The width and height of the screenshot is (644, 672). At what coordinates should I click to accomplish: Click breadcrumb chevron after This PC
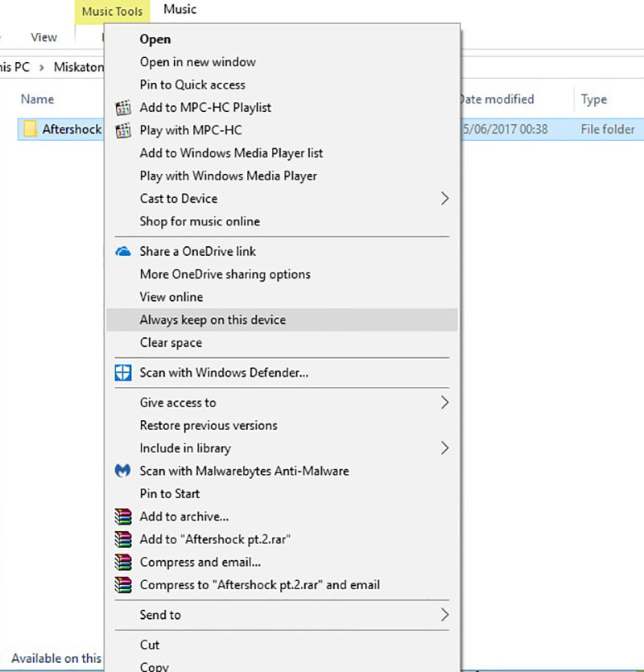click(42, 68)
